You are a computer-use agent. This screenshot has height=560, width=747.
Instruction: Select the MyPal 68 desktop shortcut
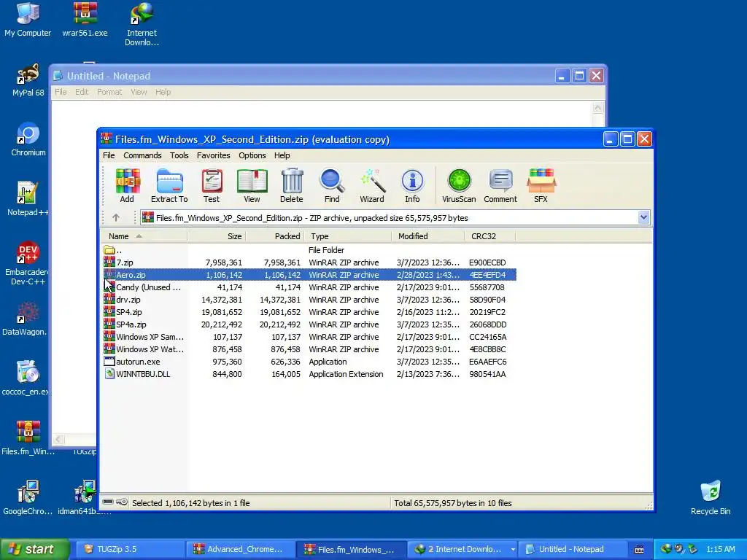click(x=28, y=80)
